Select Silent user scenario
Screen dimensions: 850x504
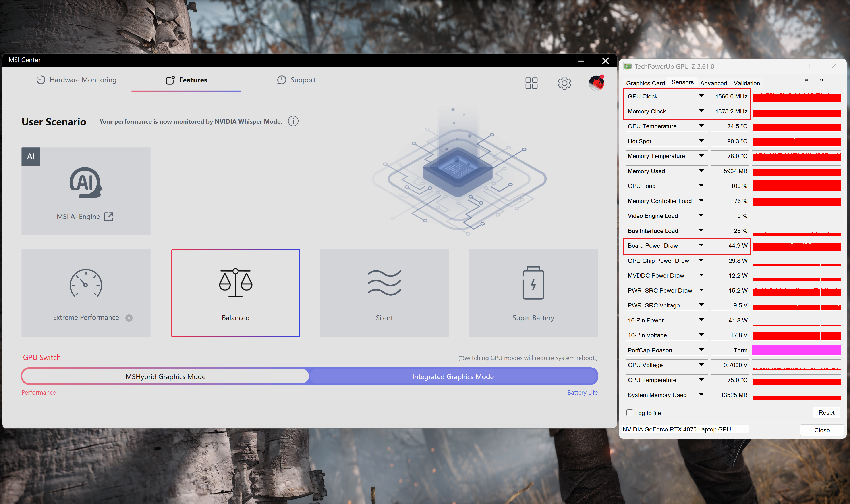click(384, 293)
